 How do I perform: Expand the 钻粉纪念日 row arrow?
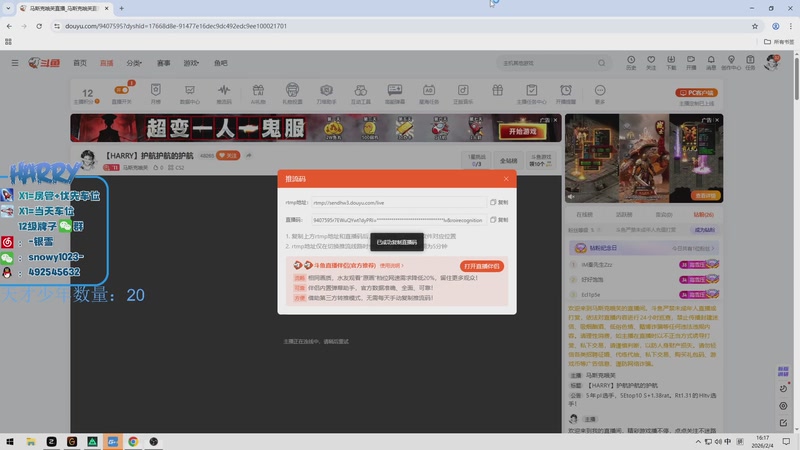(713, 248)
